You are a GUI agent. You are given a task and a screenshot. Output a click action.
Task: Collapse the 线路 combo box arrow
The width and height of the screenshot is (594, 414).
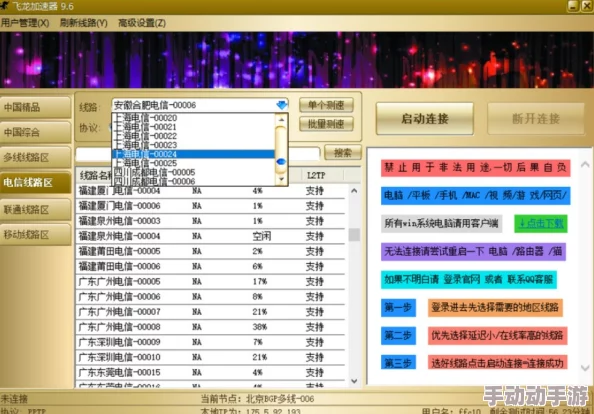coord(281,105)
